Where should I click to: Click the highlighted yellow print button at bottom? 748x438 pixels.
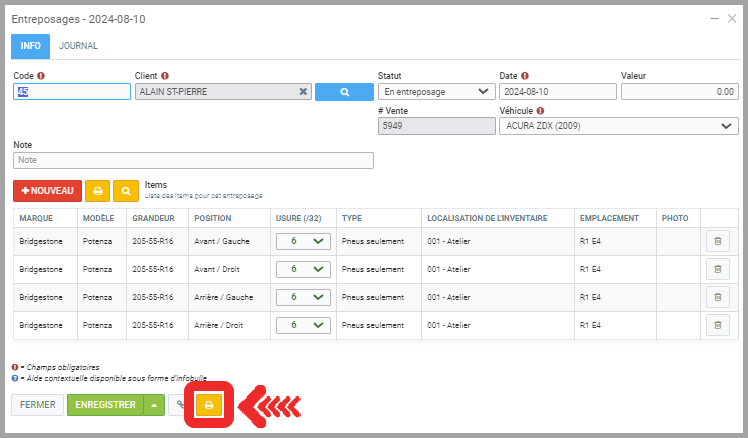(x=209, y=405)
